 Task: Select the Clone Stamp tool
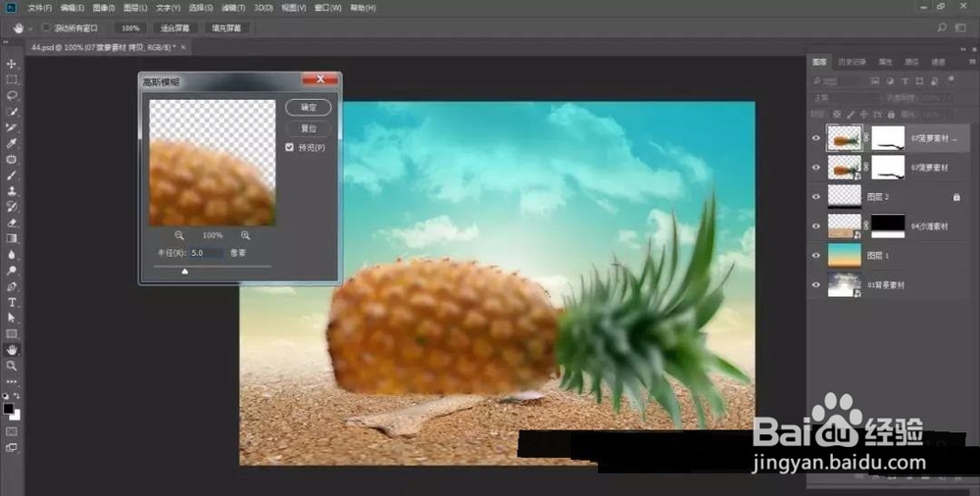(11, 191)
